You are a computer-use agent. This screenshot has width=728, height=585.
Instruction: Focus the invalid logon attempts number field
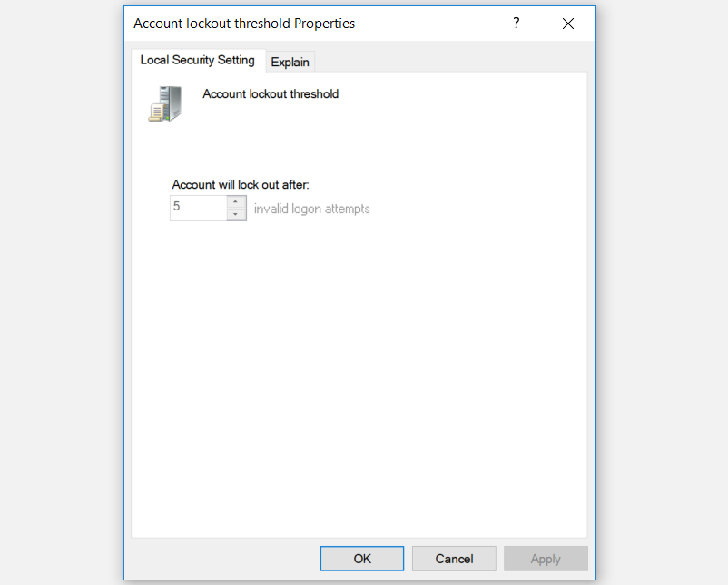pos(197,208)
